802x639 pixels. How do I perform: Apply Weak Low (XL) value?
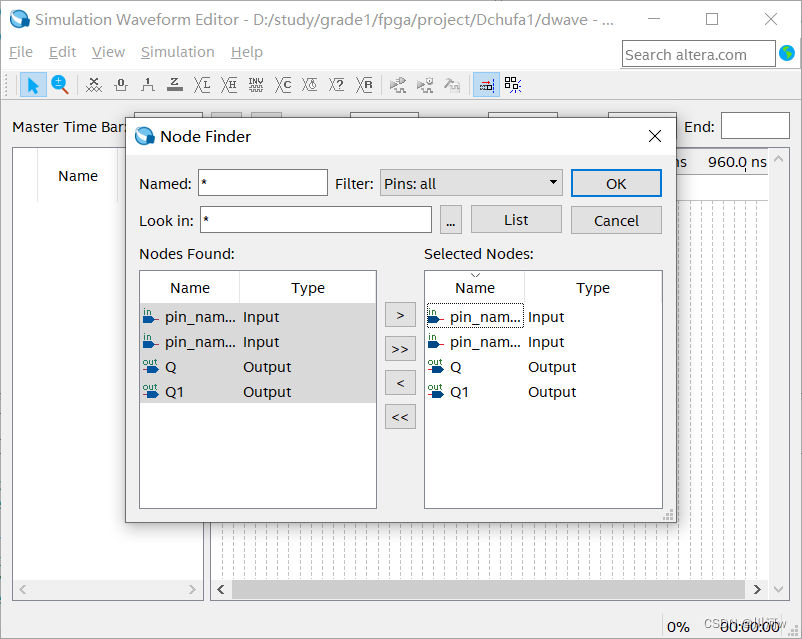click(202, 85)
